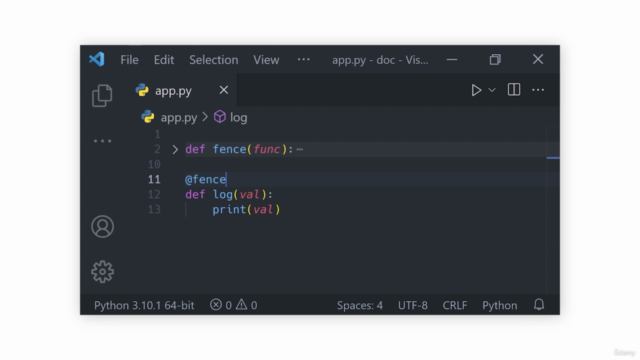Close the app.py tab
The width and height of the screenshot is (640, 360).
click(x=224, y=90)
